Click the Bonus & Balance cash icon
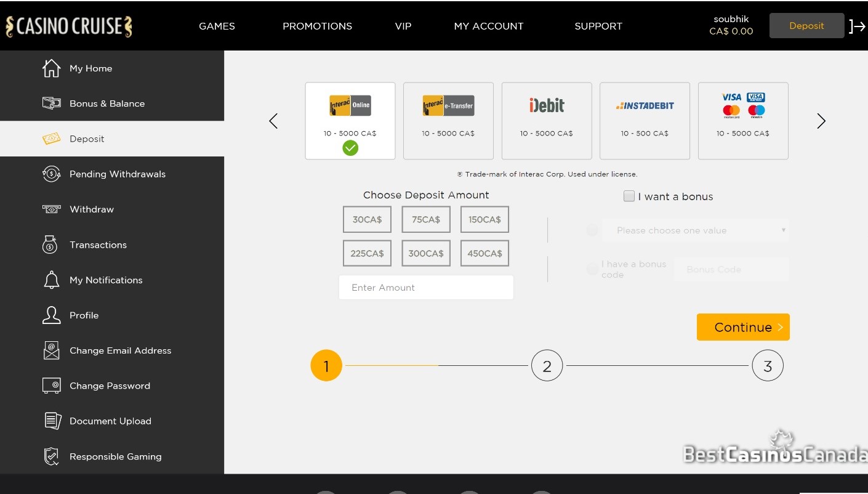 pos(52,103)
